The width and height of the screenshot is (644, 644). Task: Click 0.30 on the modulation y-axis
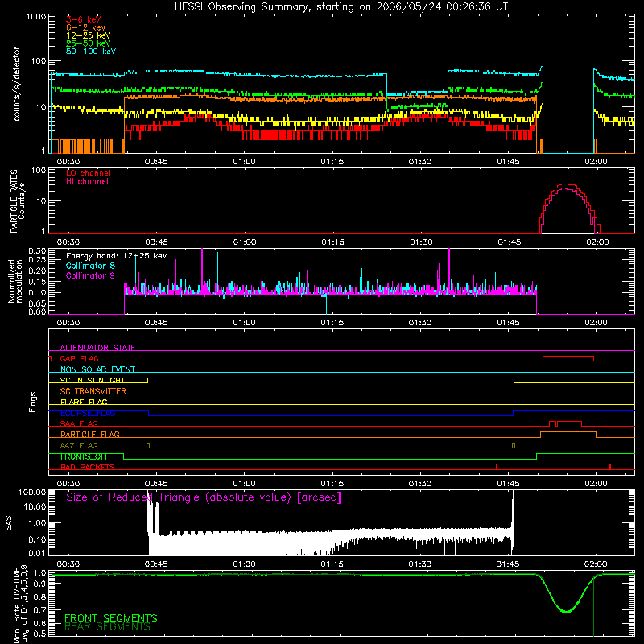point(37,251)
